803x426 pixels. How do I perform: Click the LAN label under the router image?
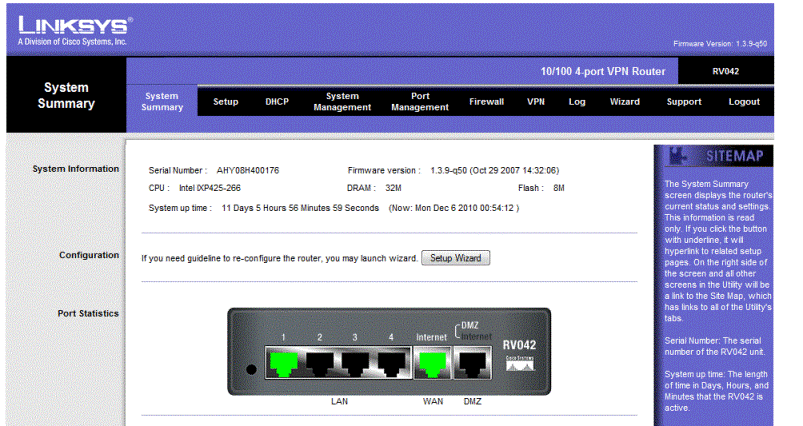(x=339, y=401)
